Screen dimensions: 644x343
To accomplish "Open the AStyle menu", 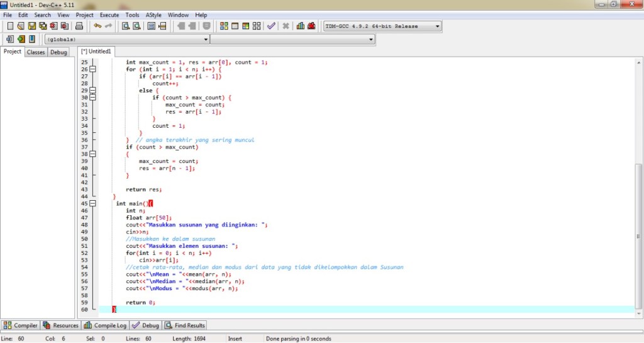I will pyautogui.click(x=153, y=14).
